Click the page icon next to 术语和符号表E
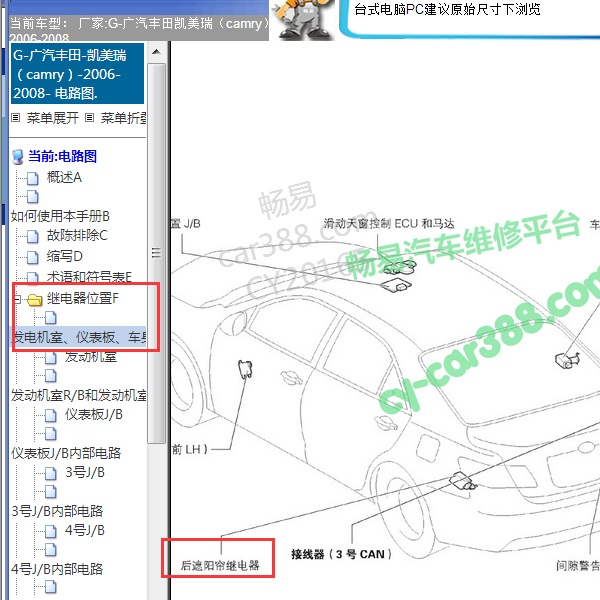This screenshot has height=600, width=600. 33,277
